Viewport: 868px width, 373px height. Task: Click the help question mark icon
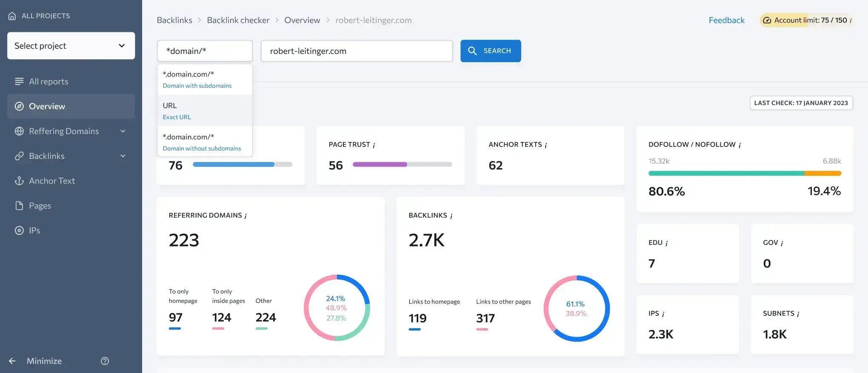[x=105, y=361]
